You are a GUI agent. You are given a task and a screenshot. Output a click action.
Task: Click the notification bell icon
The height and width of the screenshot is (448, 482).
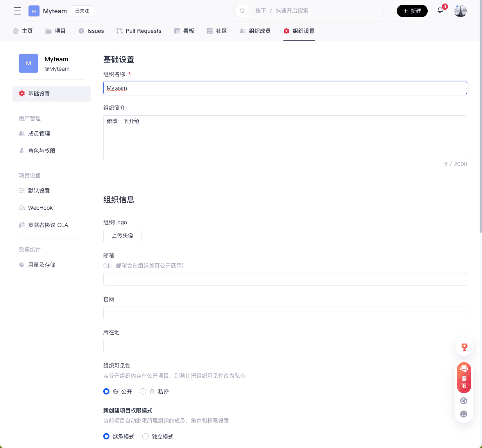click(440, 11)
